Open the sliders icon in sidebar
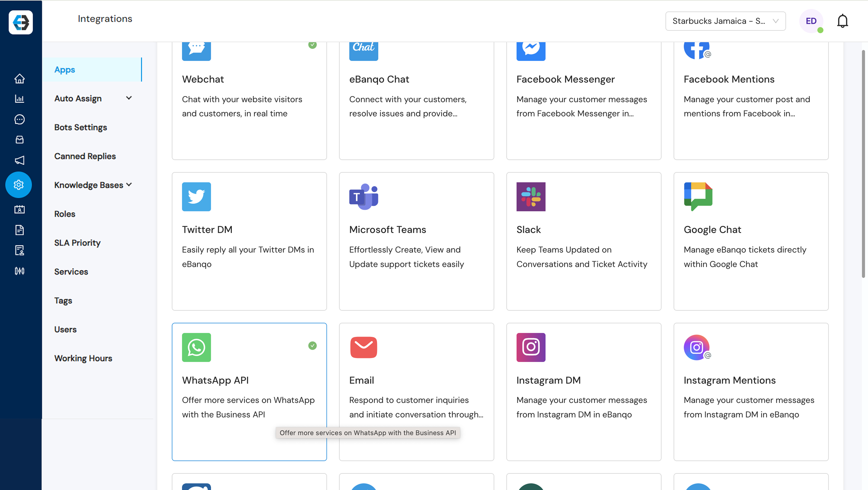This screenshot has width=868, height=490. tap(20, 271)
